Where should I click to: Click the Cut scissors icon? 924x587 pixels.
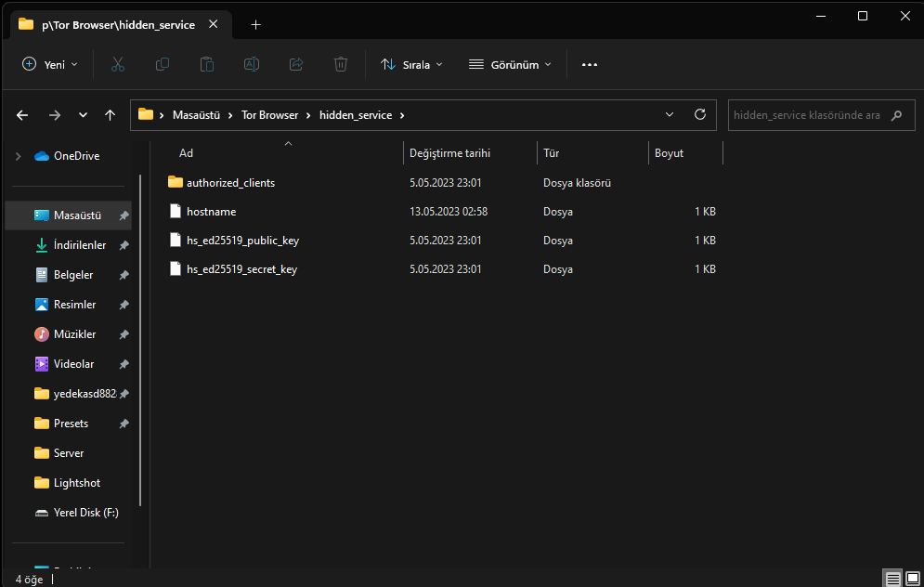click(118, 64)
